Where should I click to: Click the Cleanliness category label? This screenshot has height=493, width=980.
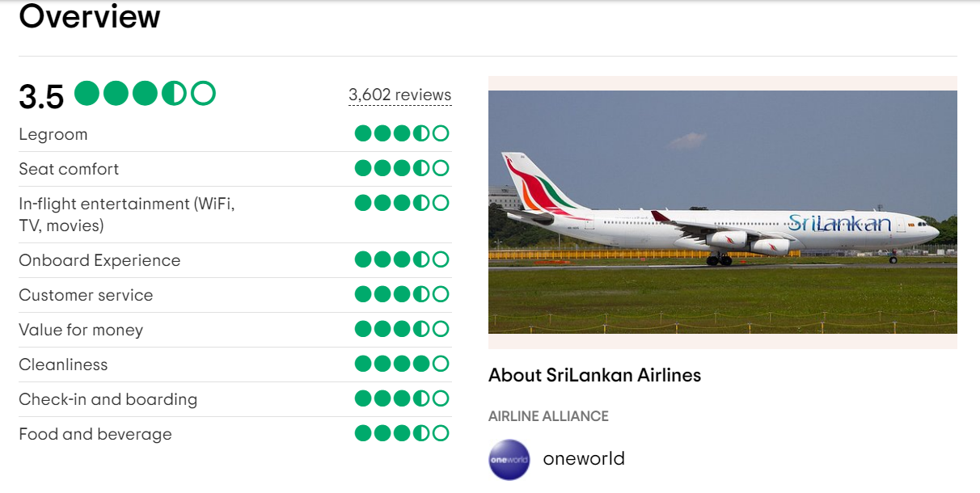tap(63, 364)
